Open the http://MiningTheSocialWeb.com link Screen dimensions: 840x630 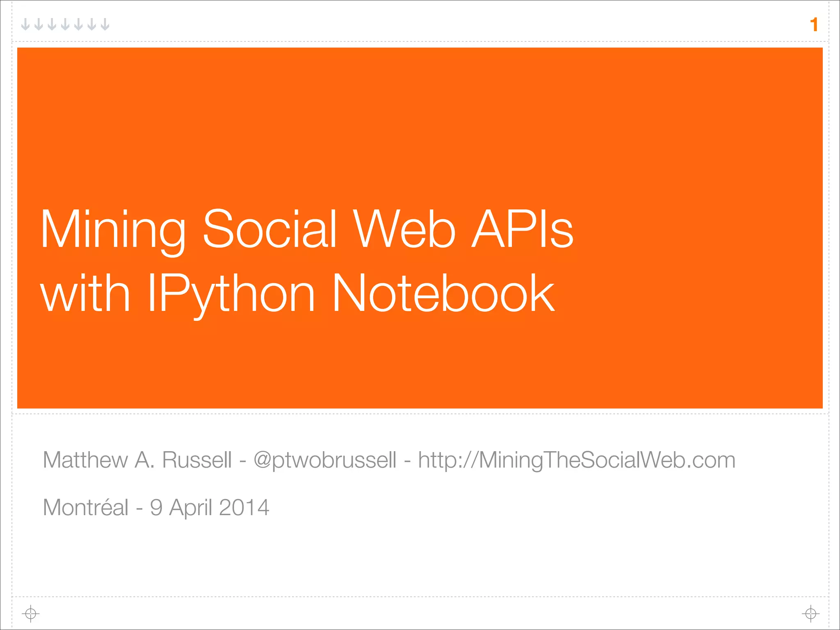point(577,461)
